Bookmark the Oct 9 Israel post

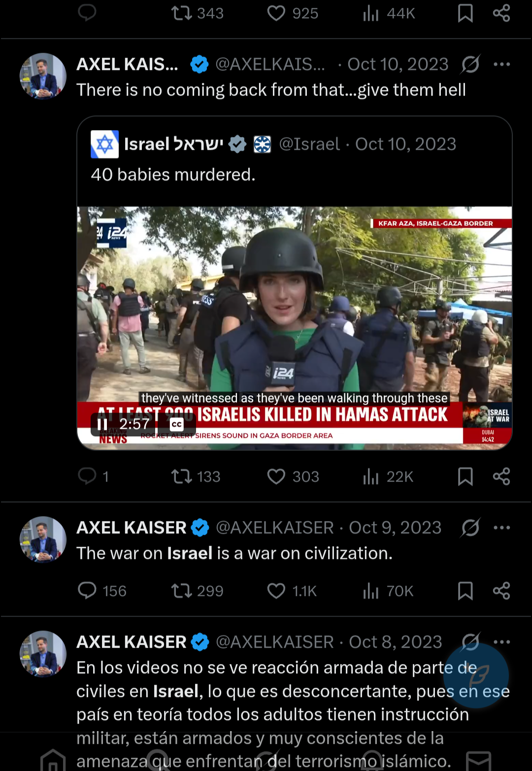(465, 591)
